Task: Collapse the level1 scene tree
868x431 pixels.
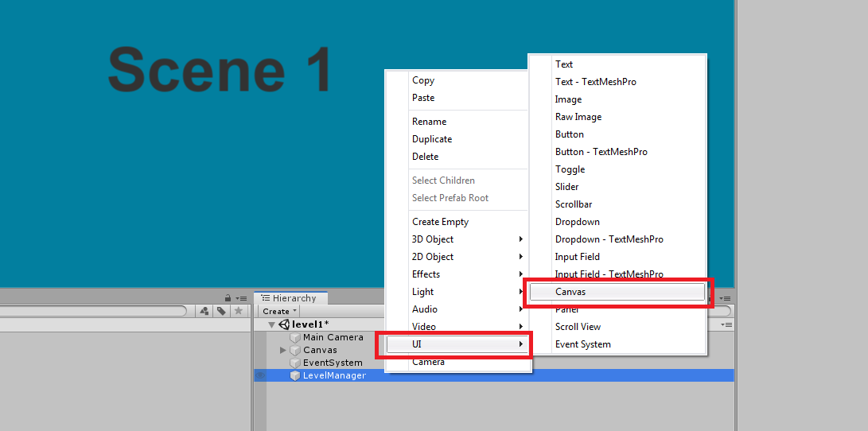Action: tap(271, 324)
